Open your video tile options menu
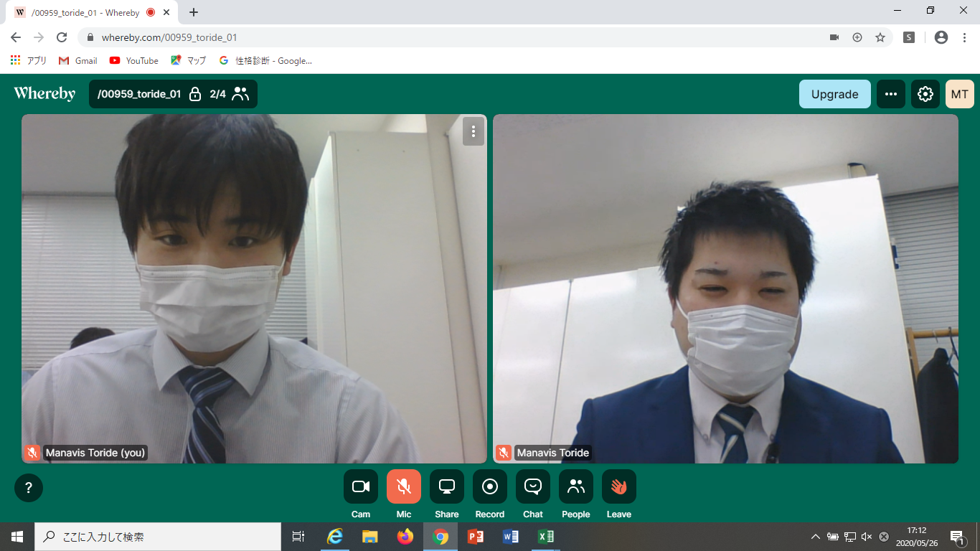The width and height of the screenshot is (980, 551). 473,131
